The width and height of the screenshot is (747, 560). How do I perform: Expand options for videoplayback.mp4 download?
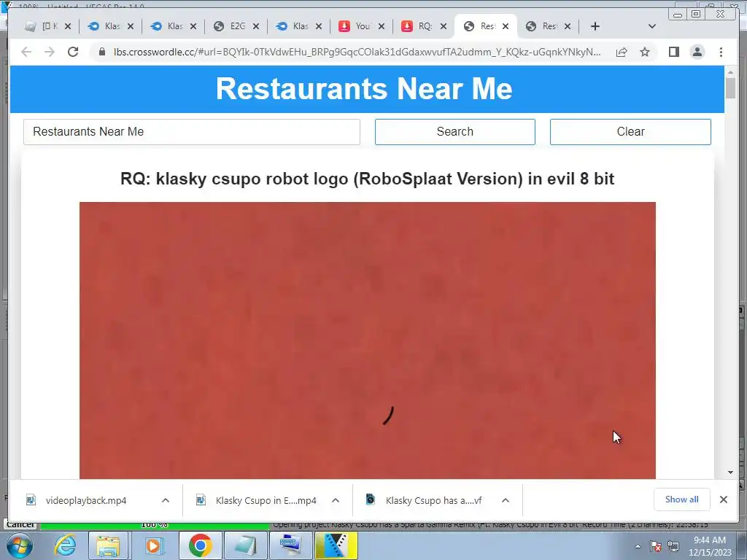click(x=166, y=500)
